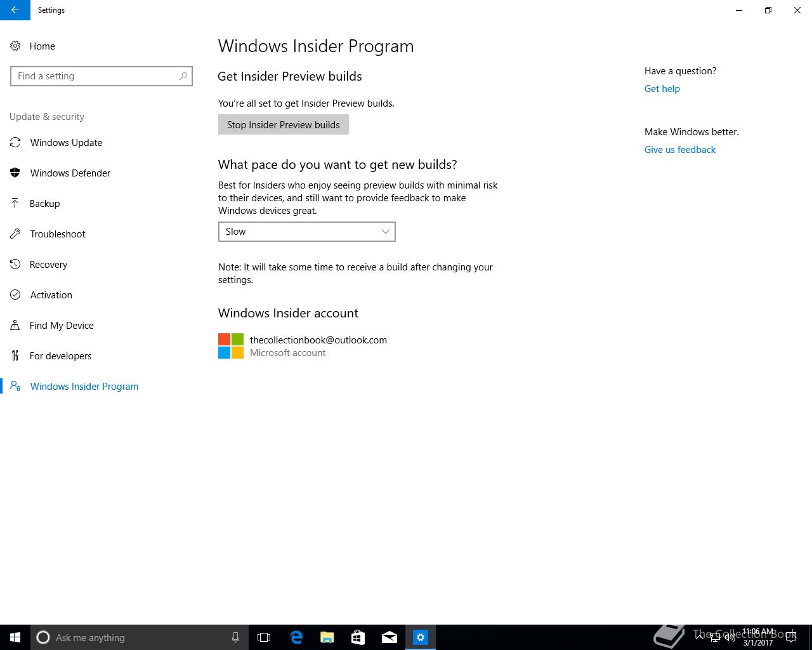The height and width of the screenshot is (650, 812).
Task: Click the Find a setting search box
Action: pos(101,76)
